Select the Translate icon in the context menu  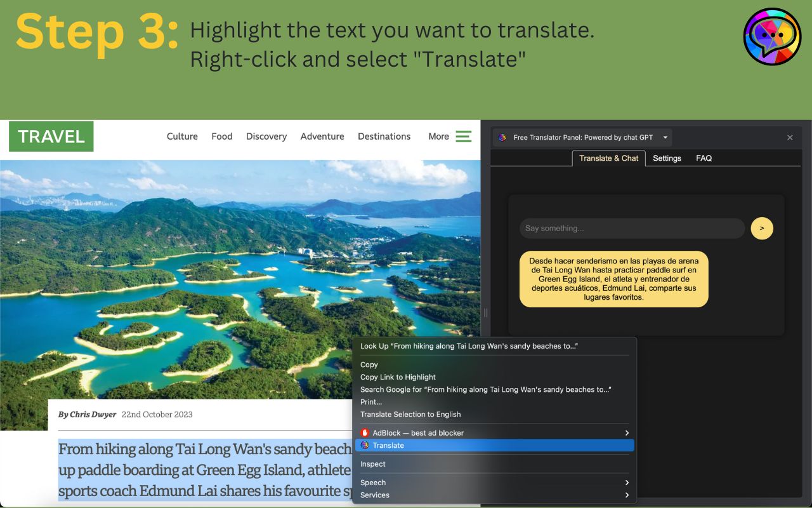pyautogui.click(x=364, y=445)
